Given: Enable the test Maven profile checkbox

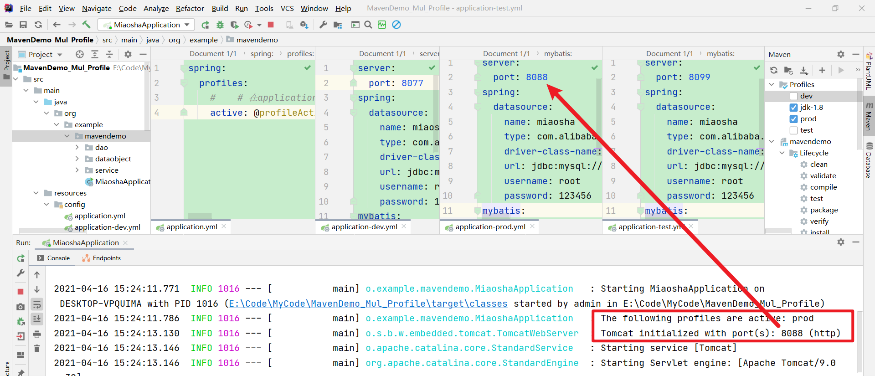Looking at the screenshot, I should 794,130.
